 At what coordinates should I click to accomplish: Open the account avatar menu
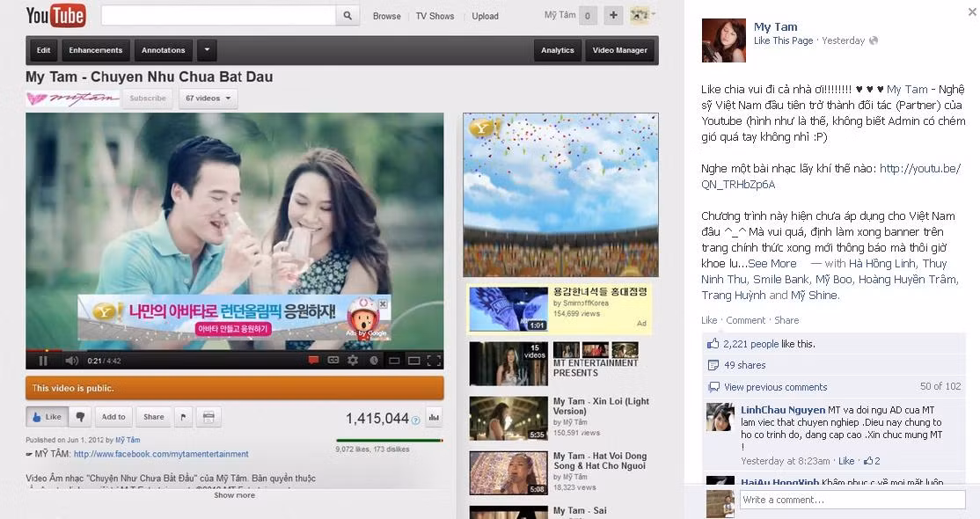642,16
